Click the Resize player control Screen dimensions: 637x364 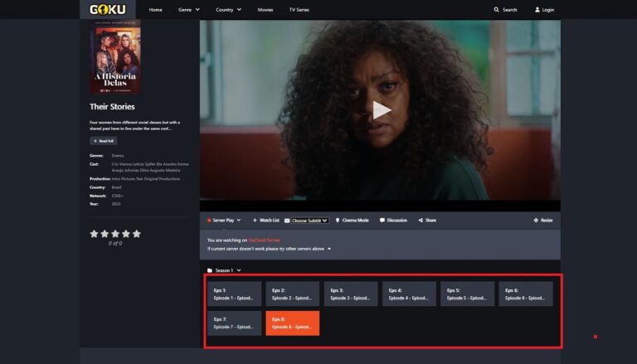pos(543,221)
